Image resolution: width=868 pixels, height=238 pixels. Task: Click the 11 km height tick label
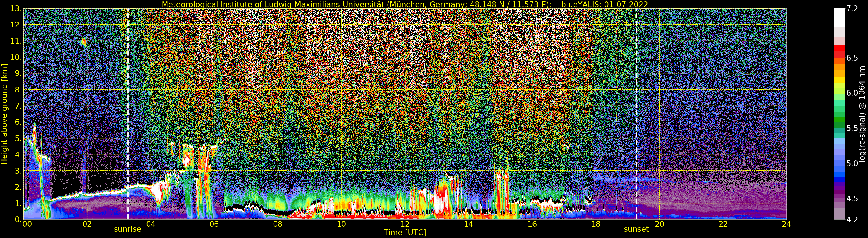16,41
